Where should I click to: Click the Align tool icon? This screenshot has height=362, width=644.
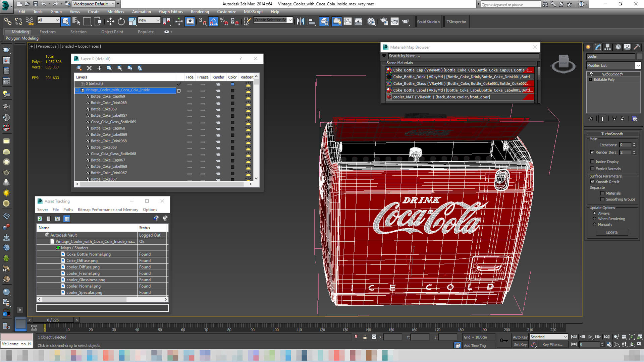tap(312, 22)
